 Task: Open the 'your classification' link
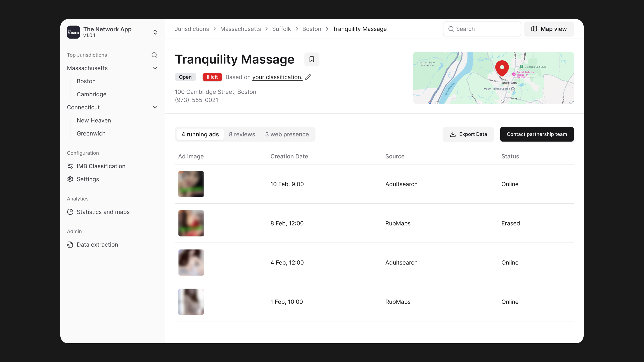(x=277, y=77)
